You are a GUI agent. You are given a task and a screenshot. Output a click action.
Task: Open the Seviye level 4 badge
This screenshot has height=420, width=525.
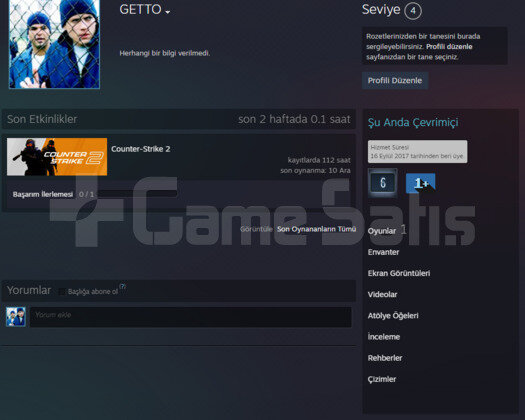point(413,11)
